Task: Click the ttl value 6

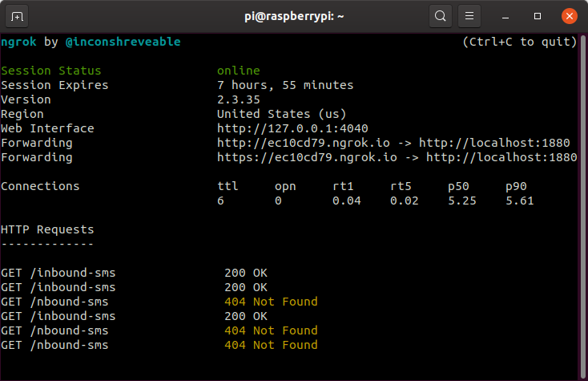Action: point(220,201)
